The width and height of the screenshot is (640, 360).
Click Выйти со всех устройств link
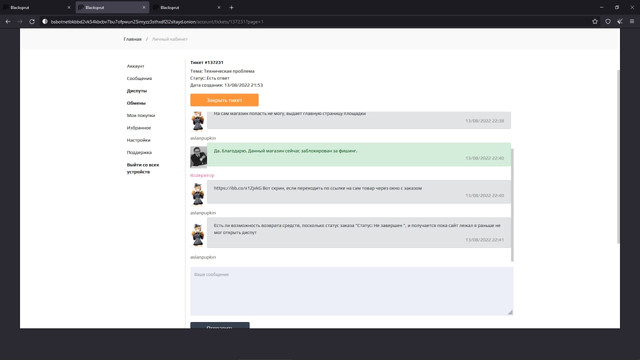[143, 168]
